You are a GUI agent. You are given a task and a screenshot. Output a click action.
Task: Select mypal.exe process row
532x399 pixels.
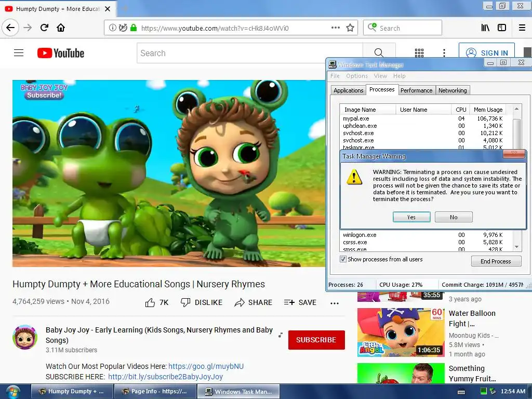(423, 118)
